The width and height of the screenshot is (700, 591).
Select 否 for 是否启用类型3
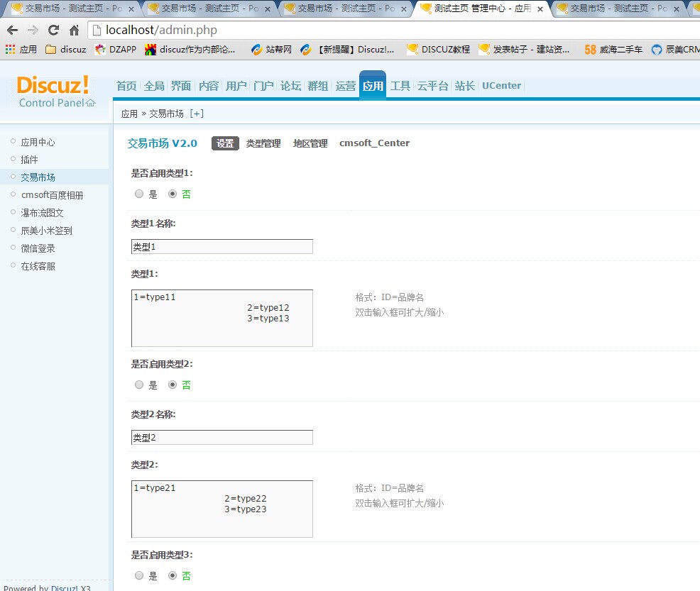[173, 576]
